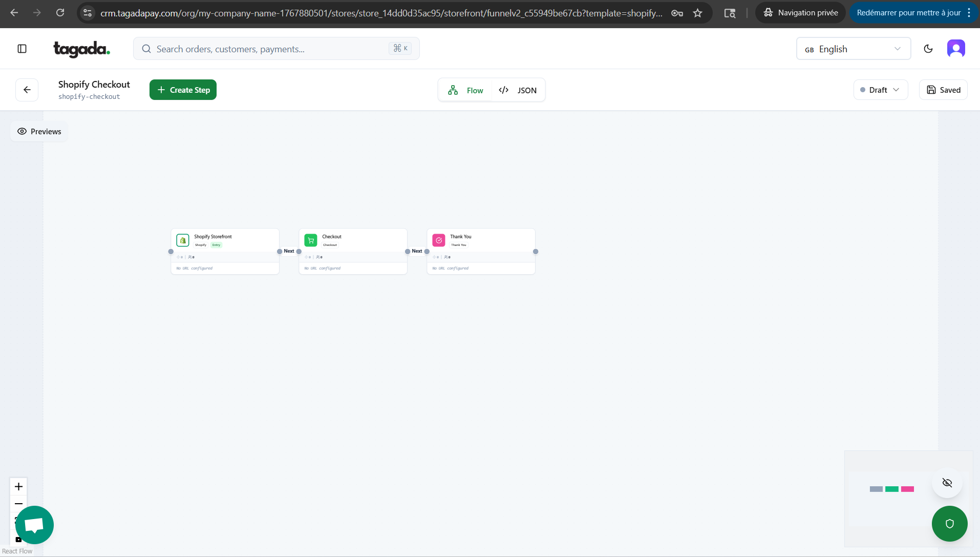Open the Previews panel
The image size is (980, 557).
[x=39, y=132]
